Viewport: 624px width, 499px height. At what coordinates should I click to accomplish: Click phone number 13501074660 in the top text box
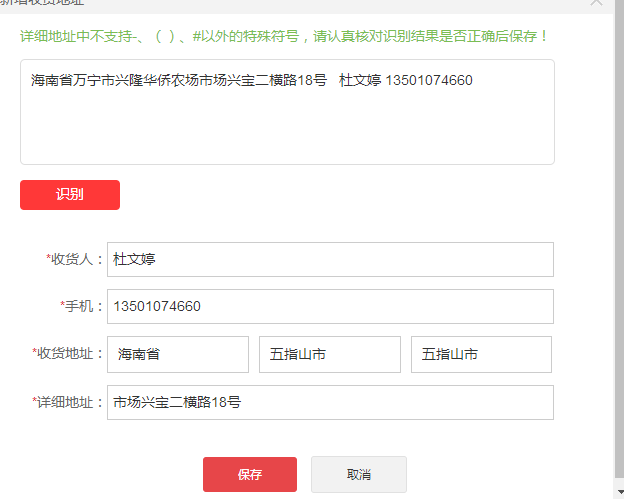pyautogui.click(x=429, y=80)
